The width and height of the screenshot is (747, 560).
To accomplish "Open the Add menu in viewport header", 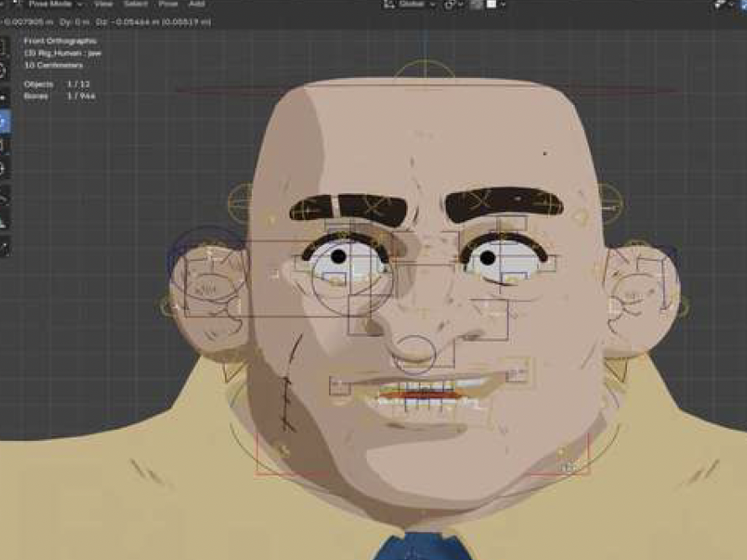I will (x=196, y=4).
